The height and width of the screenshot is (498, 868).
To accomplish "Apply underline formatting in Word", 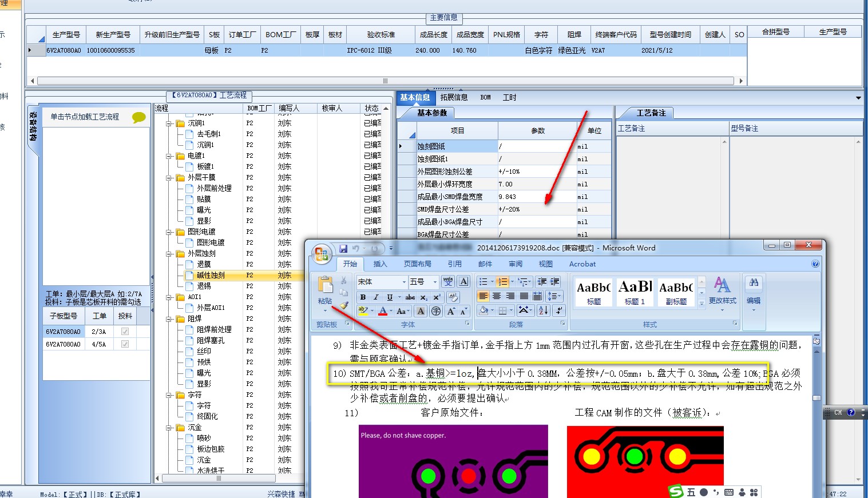I will 390,297.
